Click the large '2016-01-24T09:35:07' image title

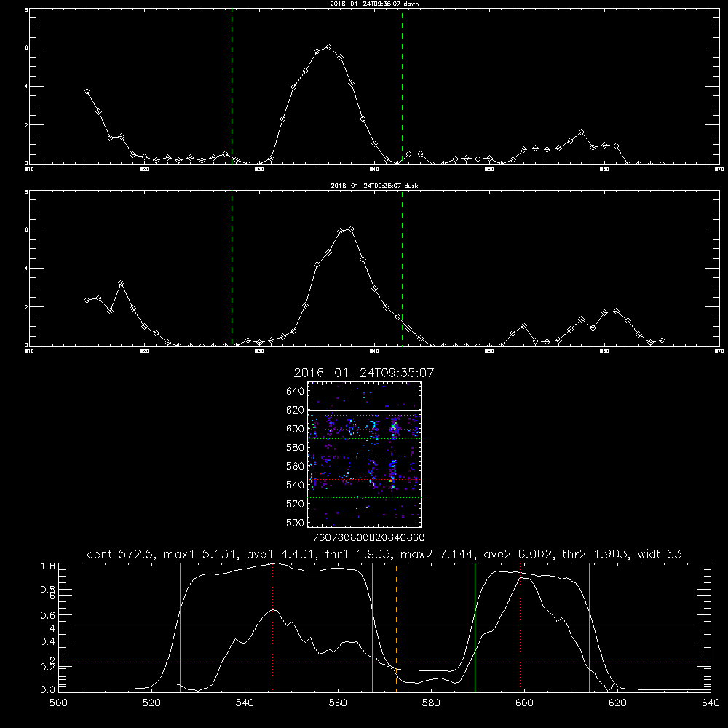point(364,373)
